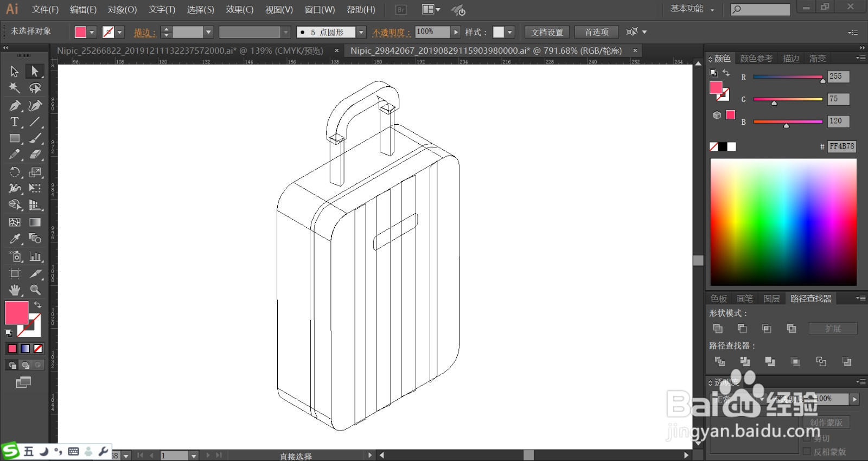Select the Rectangle tool
This screenshot has width=868, height=461.
coord(15,138)
